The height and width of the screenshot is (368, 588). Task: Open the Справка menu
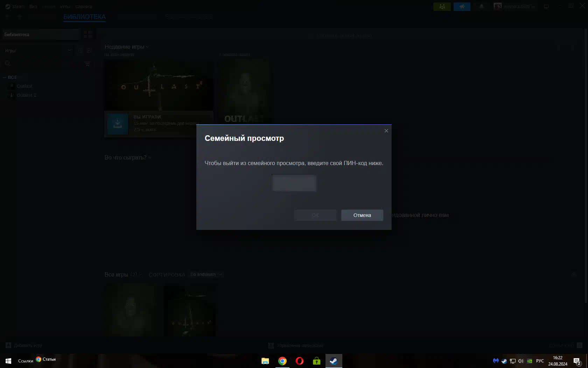coord(84,7)
